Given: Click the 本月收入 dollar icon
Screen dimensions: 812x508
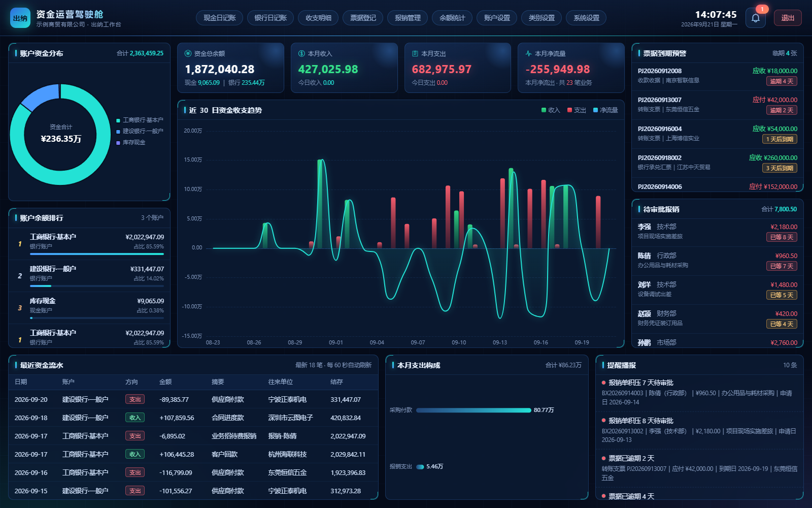Looking at the screenshot, I should click(x=301, y=53).
